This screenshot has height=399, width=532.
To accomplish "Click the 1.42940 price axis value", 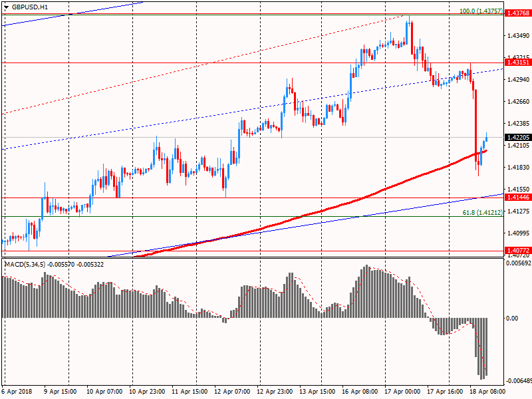I will pyautogui.click(x=519, y=79).
